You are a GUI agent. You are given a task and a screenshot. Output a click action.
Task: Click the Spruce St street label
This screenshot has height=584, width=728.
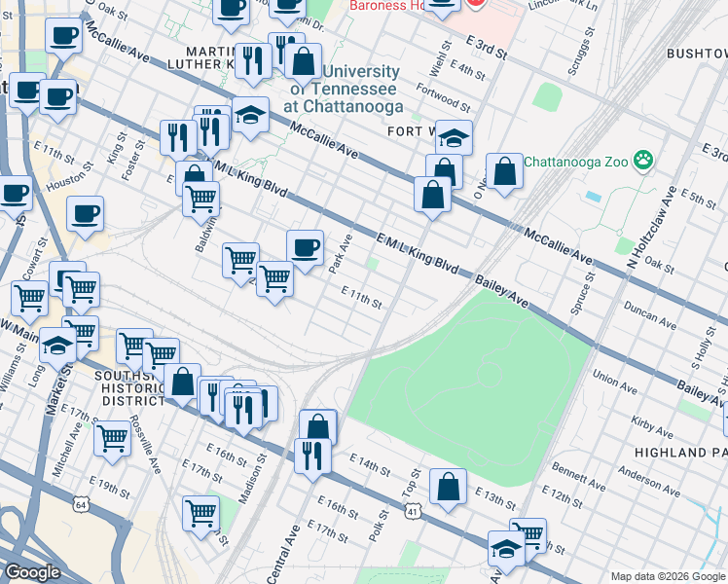point(582,293)
